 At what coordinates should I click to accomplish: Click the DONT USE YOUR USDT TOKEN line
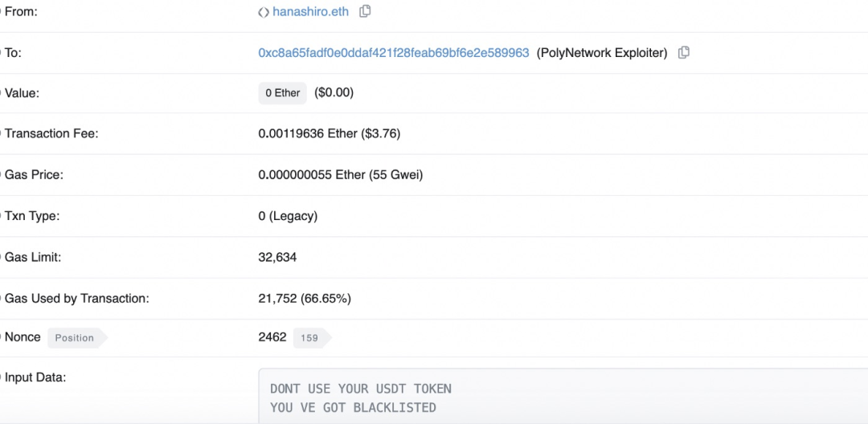360,389
